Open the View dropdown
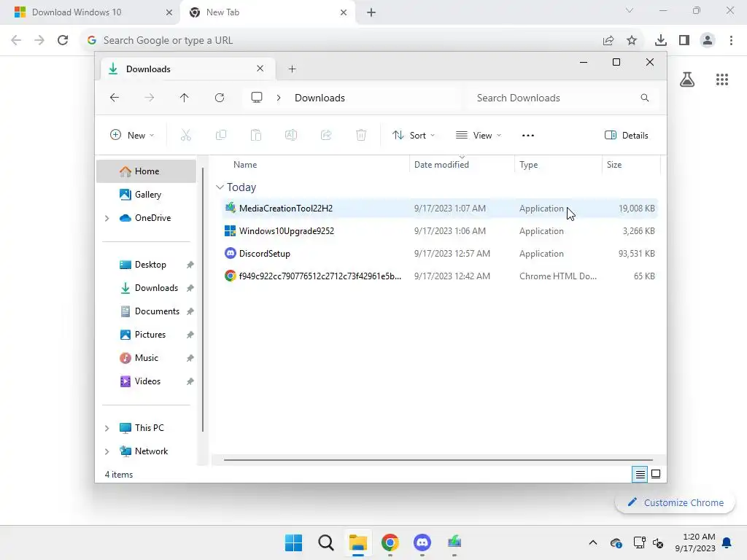The image size is (747, 560). tap(479, 135)
